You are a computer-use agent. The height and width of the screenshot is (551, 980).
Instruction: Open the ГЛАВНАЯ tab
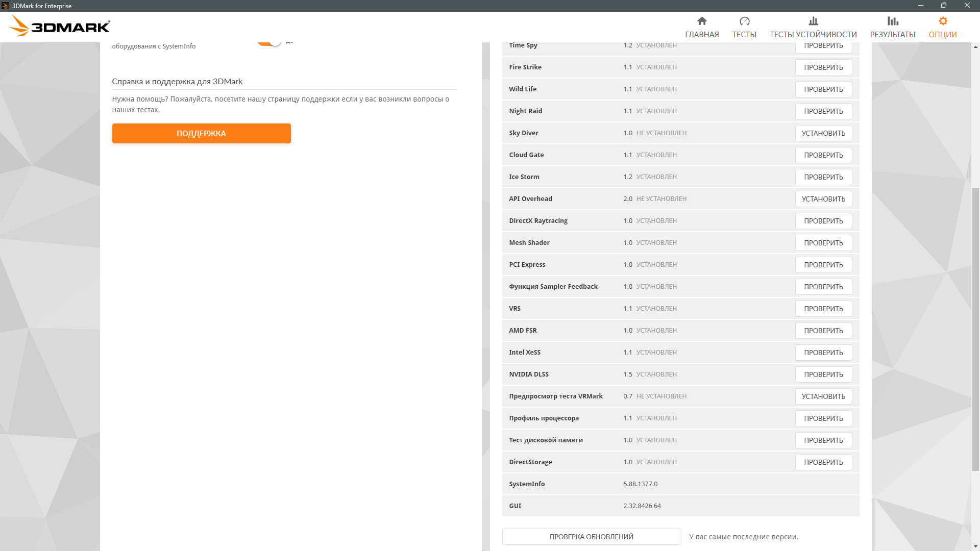point(702,34)
